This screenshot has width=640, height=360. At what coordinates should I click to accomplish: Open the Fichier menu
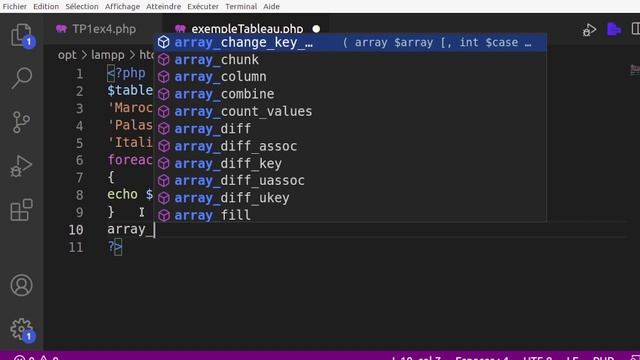[15, 7]
